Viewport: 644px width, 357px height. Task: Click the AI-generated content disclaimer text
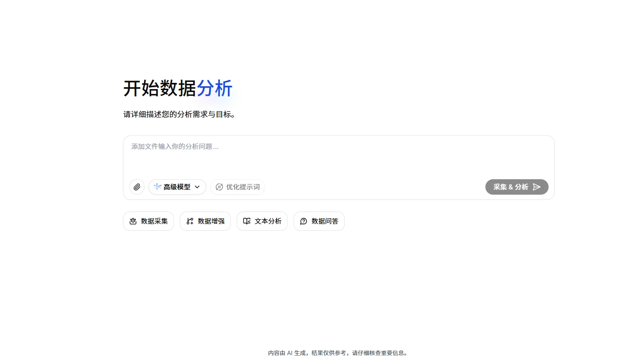[x=337, y=353]
